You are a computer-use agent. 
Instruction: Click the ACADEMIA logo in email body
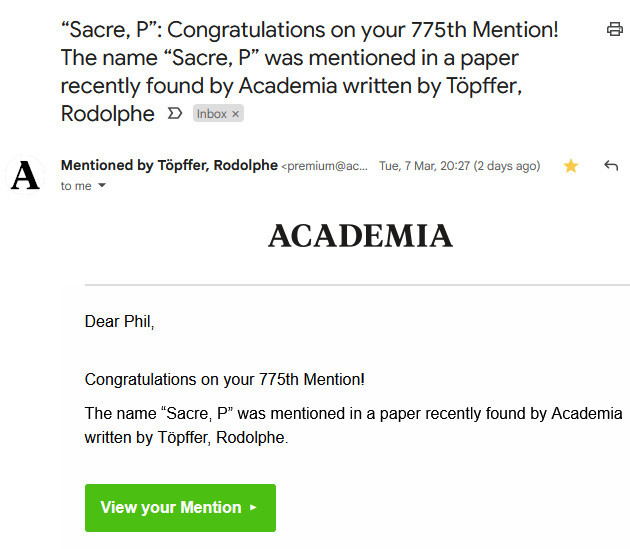(x=360, y=236)
